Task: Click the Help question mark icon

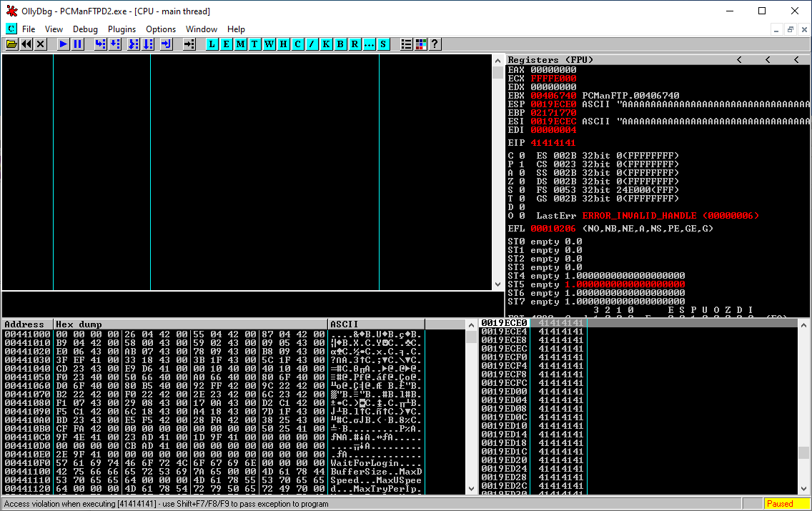Action: point(435,44)
